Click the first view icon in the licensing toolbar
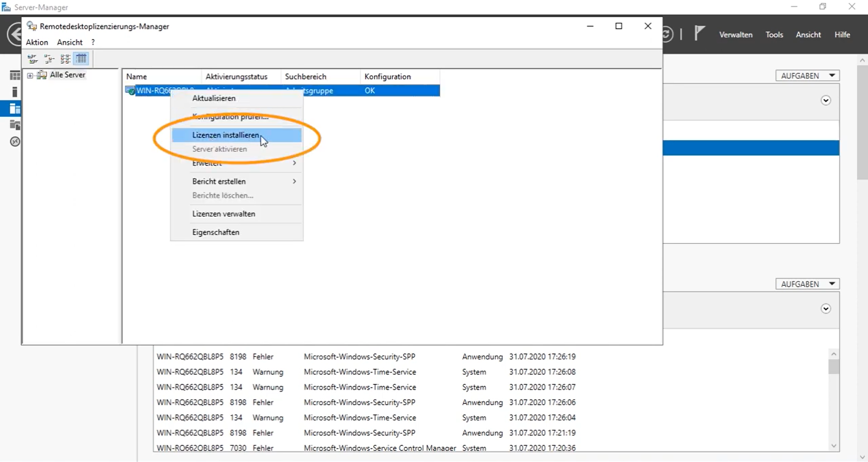 pos(33,59)
